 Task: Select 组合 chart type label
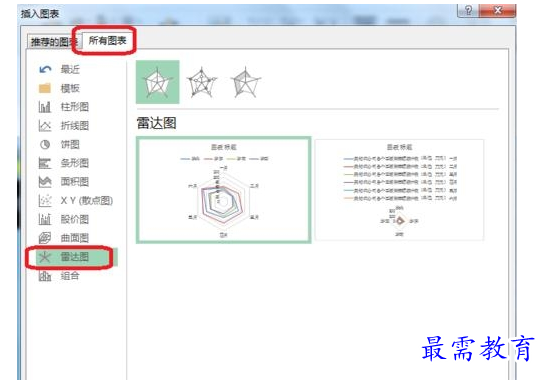(x=70, y=276)
